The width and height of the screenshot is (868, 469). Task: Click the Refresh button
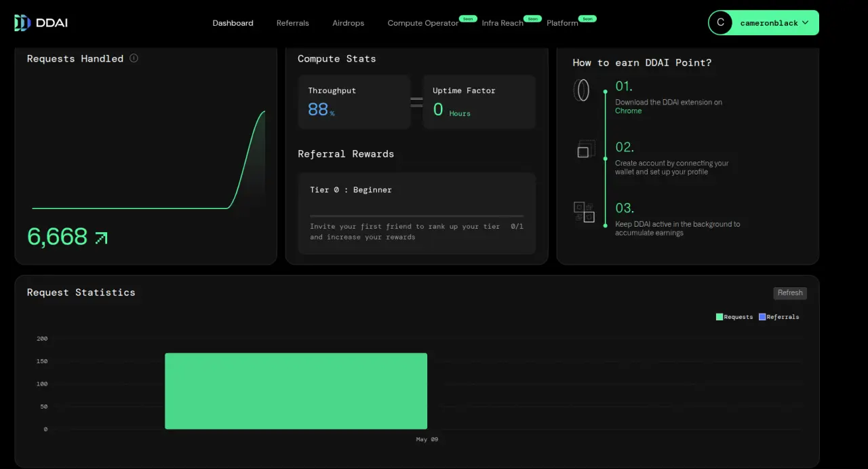click(790, 293)
